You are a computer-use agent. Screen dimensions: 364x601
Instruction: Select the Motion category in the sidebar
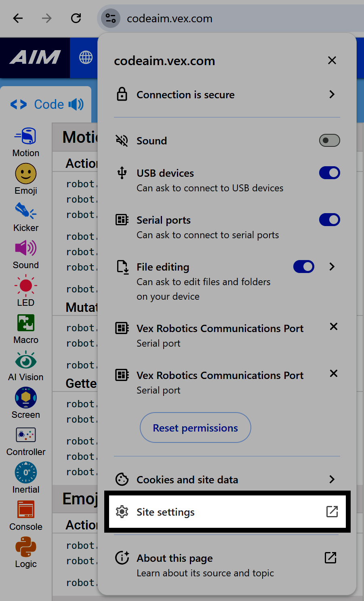pyautogui.click(x=25, y=142)
